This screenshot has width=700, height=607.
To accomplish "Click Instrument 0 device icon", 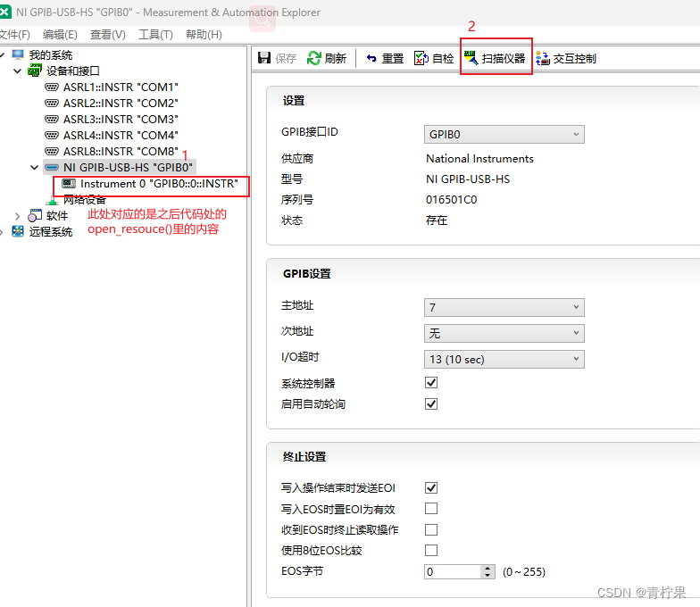I will click(x=69, y=184).
